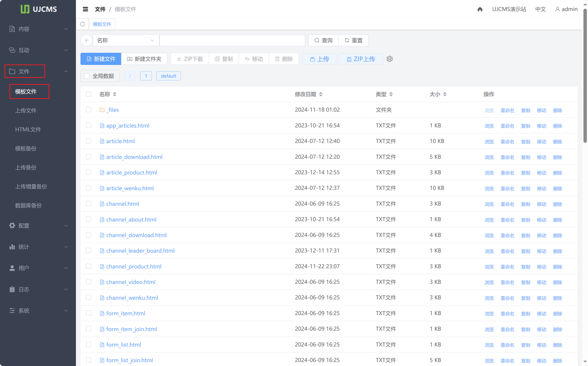The image size is (588, 366).
Task: Click file icon of article.html
Action: [x=102, y=141]
